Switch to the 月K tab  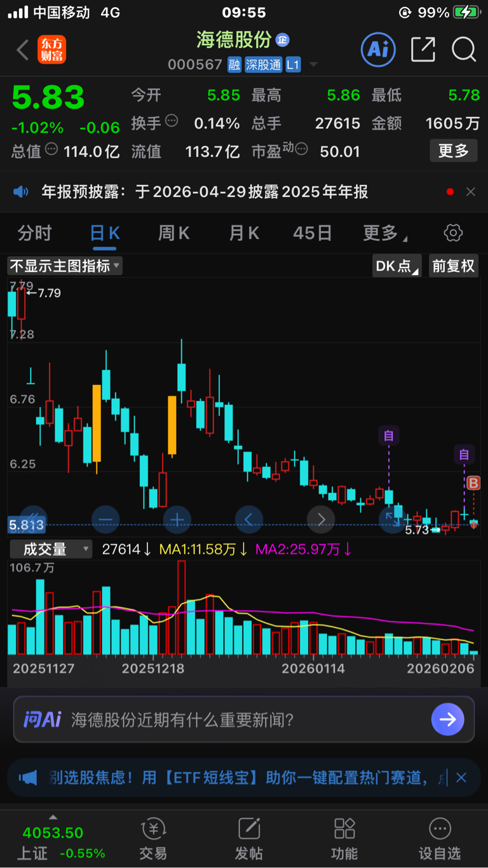(x=244, y=233)
